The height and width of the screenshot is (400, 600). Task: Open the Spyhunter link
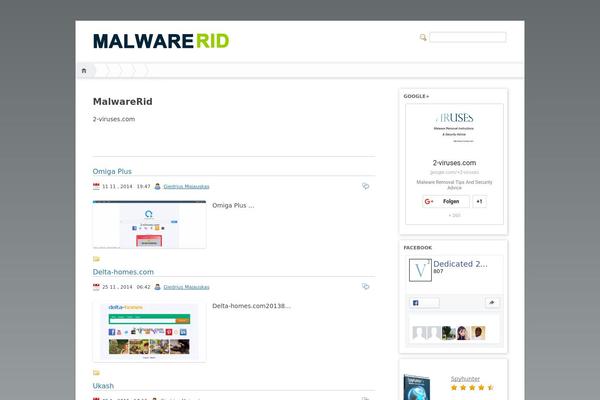click(x=465, y=379)
